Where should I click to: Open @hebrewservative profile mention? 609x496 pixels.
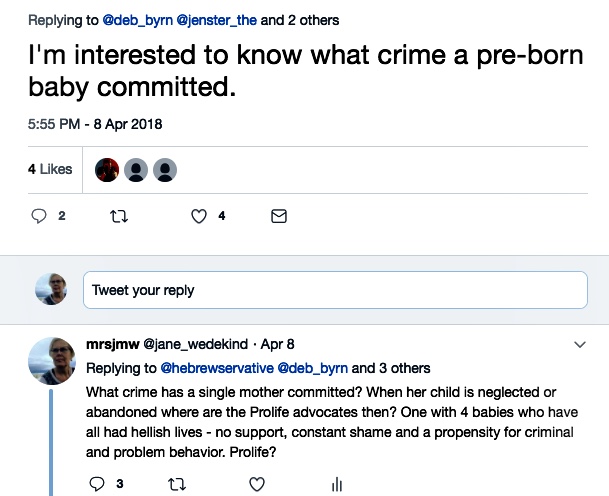[216, 367]
